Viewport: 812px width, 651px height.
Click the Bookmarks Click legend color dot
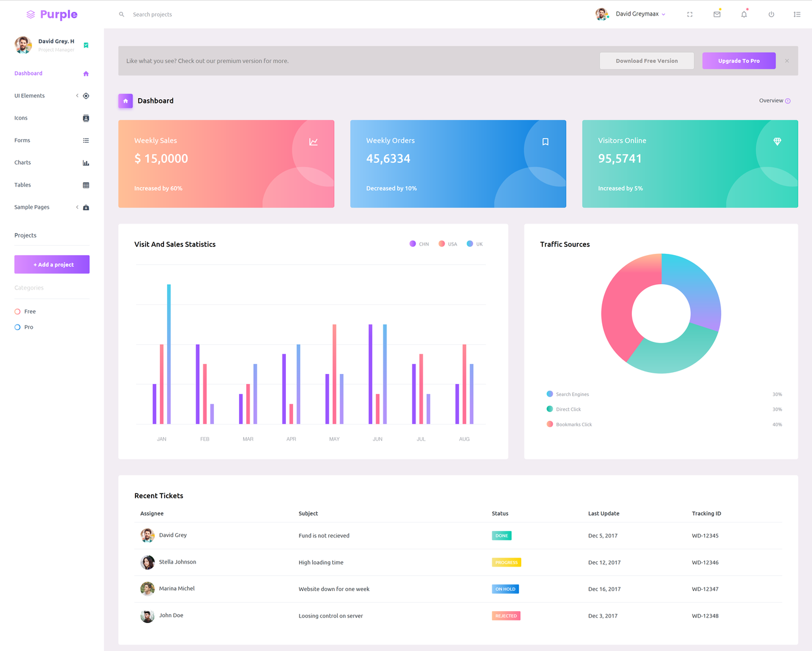pyautogui.click(x=550, y=424)
